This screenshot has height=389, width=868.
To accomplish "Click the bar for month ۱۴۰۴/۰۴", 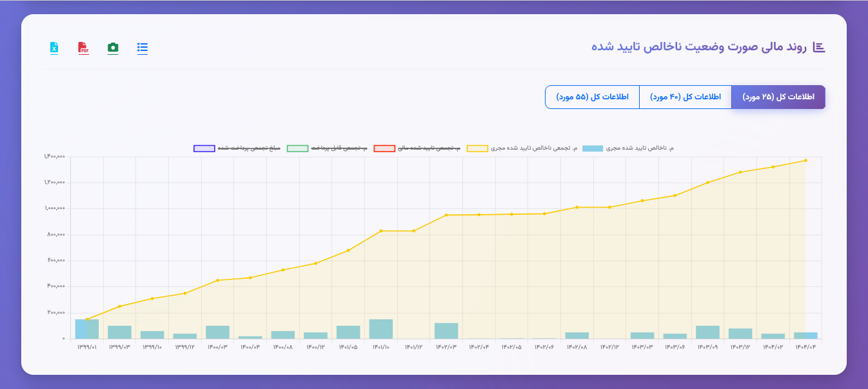I will (805, 335).
